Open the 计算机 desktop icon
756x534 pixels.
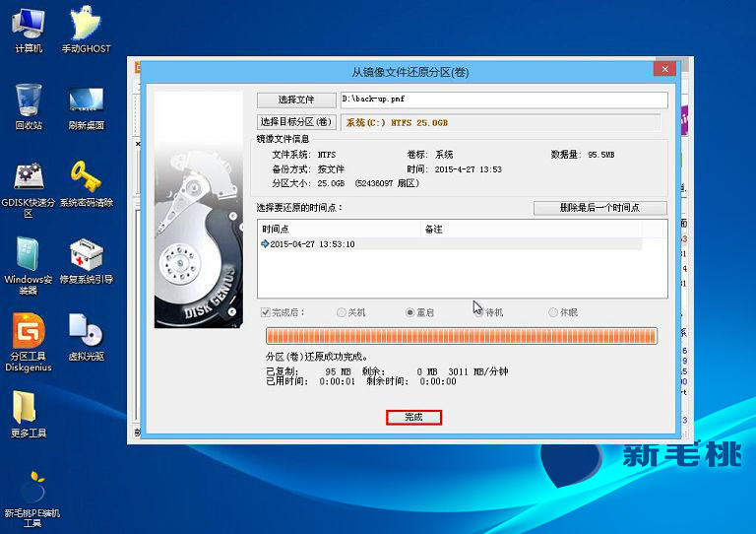(x=29, y=30)
